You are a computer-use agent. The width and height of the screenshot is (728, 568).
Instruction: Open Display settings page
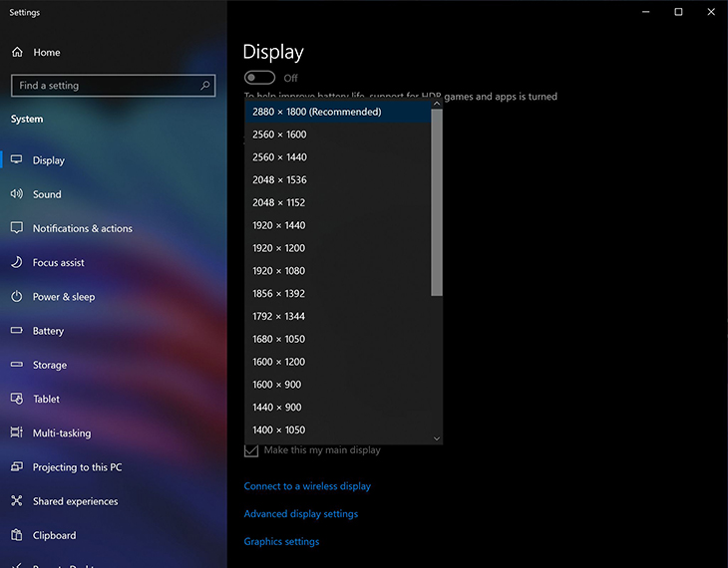tap(114, 160)
